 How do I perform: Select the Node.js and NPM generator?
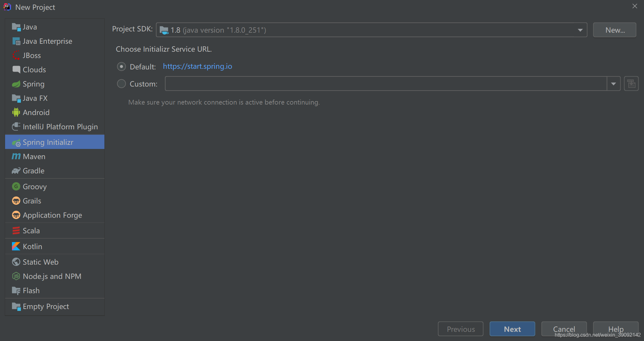pos(52,276)
